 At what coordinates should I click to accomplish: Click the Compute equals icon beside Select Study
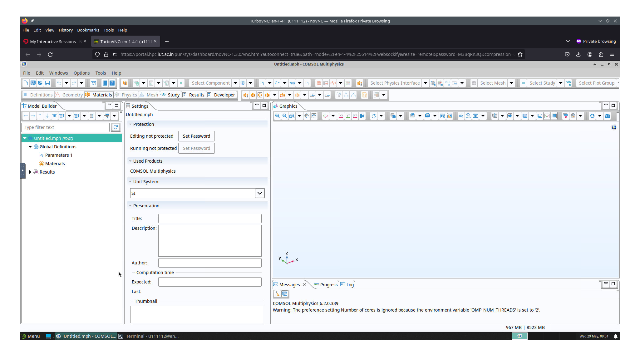click(x=523, y=83)
